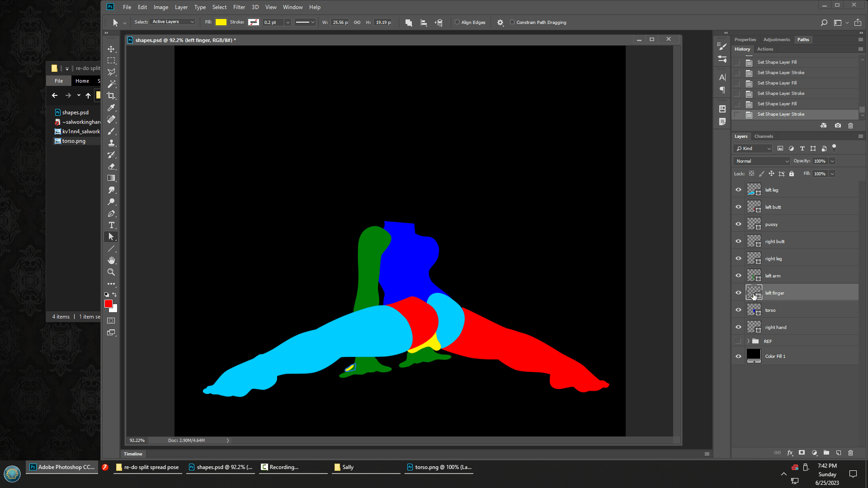Open the Active Layers select dropdown
The image size is (868, 488).
coord(173,22)
